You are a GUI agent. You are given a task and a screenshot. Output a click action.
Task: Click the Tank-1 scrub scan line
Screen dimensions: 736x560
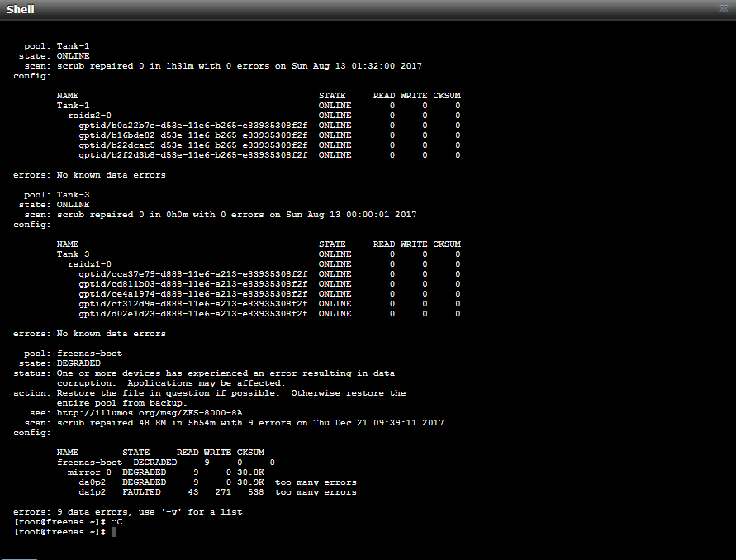click(223, 66)
